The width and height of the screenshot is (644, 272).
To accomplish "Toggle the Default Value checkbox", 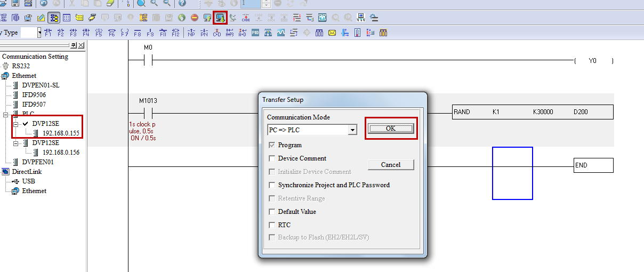I will 272,212.
